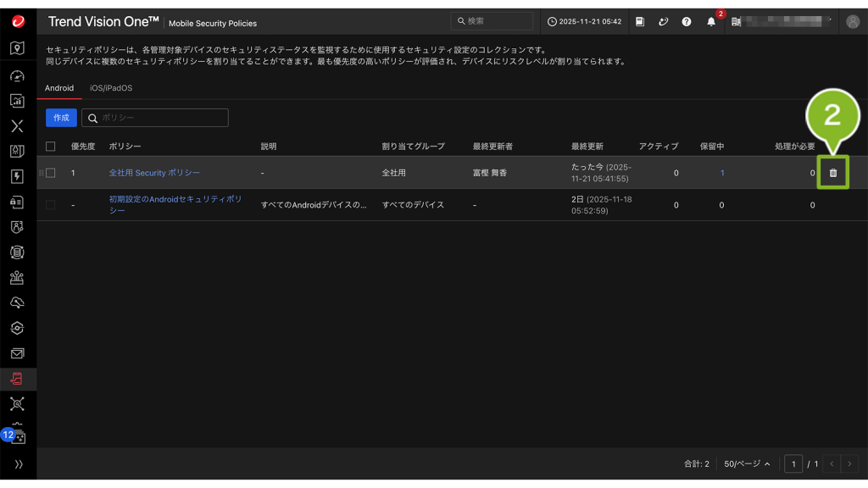Open the Mobile Security icon in sidebar
Image resolution: width=868 pixels, height=488 pixels.
point(18,378)
